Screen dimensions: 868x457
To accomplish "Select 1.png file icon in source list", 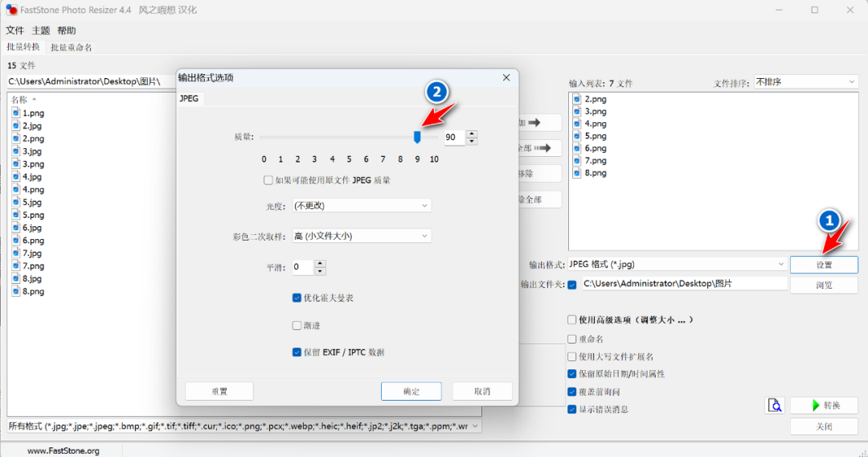I will 16,113.
